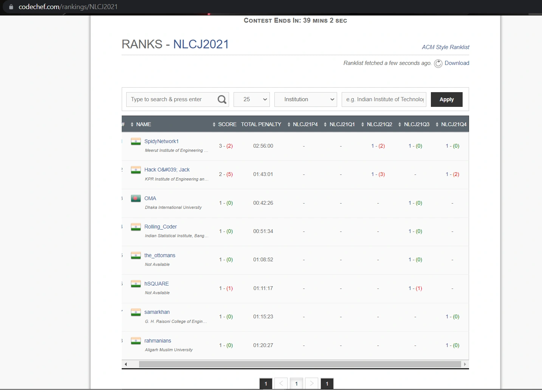Go to last page button
The width and height of the screenshot is (542, 392).
coord(327,384)
